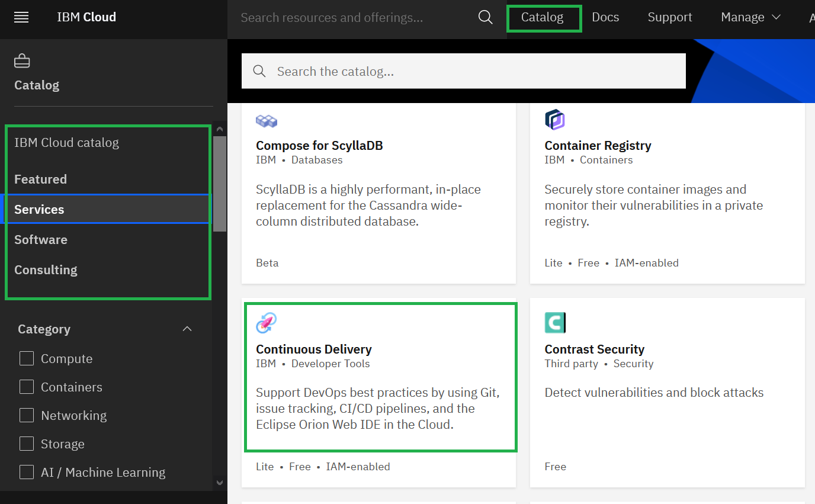Click 'Detect vulnerabilities and block attacks' text
The height and width of the screenshot is (504, 815).
tap(654, 392)
